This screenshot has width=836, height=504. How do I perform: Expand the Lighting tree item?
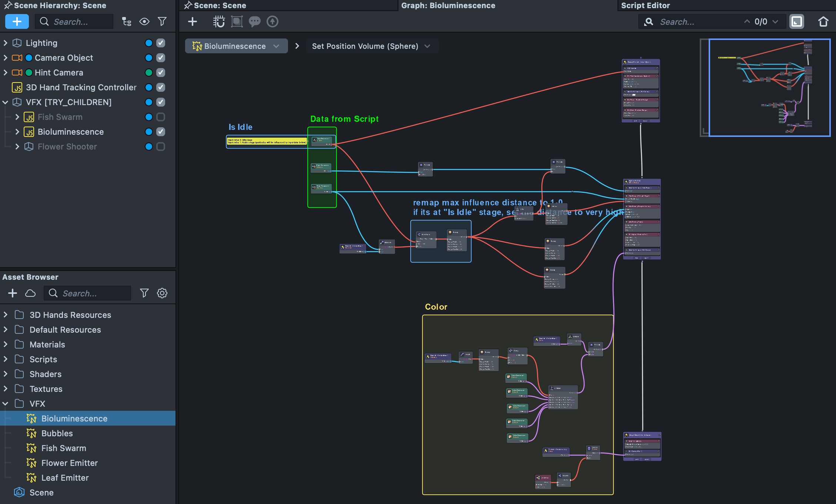click(x=6, y=43)
